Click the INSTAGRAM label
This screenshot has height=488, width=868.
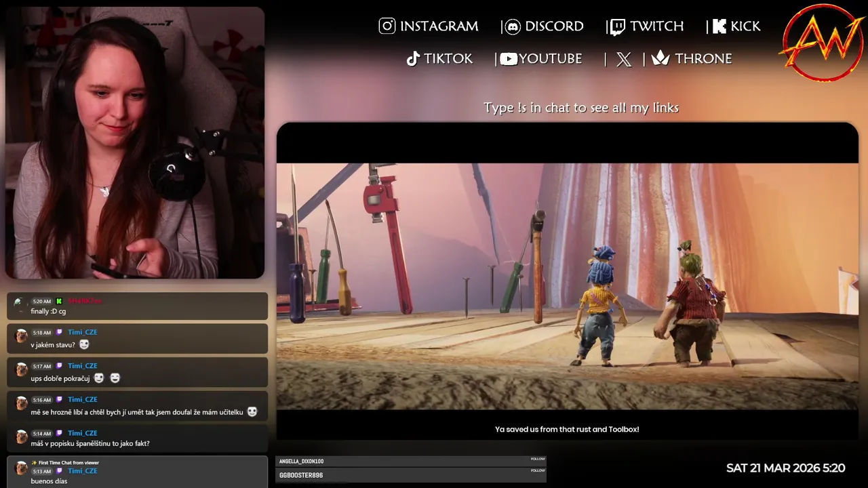[x=439, y=26]
